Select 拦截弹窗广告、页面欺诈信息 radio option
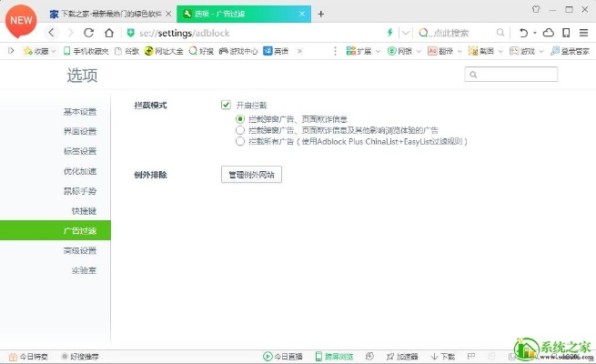The width and height of the screenshot is (596, 364). pos(240,119)
